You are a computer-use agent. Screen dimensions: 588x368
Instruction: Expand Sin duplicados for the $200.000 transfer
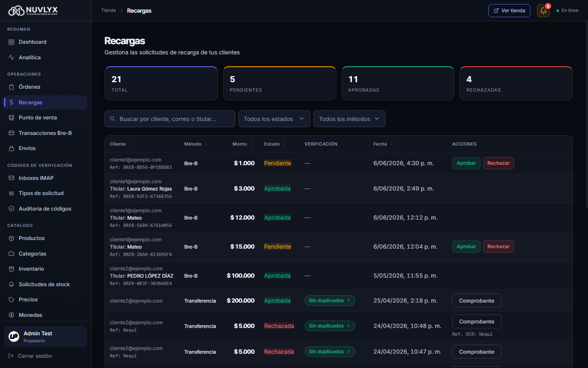coord(330,301)
